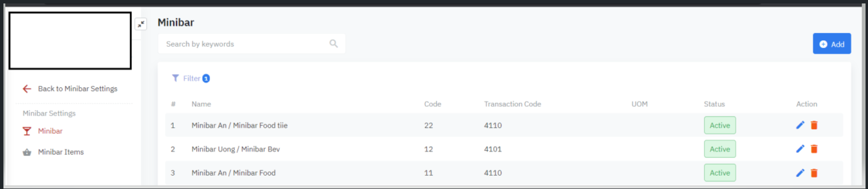Click Active status for third row

pyautogui.click(x=720, y=173)
